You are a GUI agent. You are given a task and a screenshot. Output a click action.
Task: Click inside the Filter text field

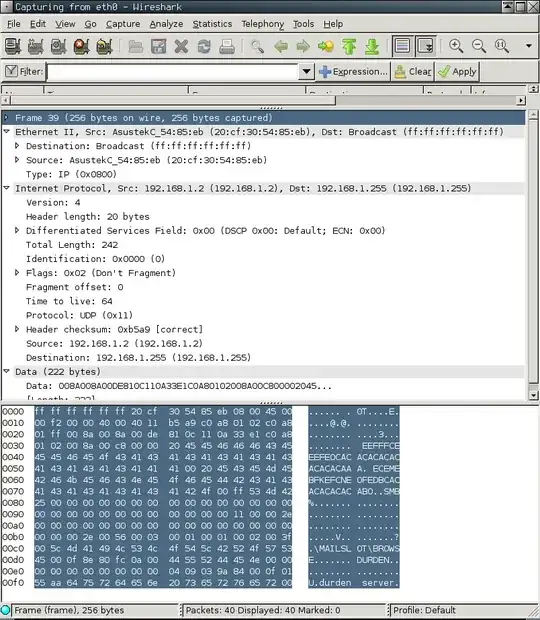(173, 72)
